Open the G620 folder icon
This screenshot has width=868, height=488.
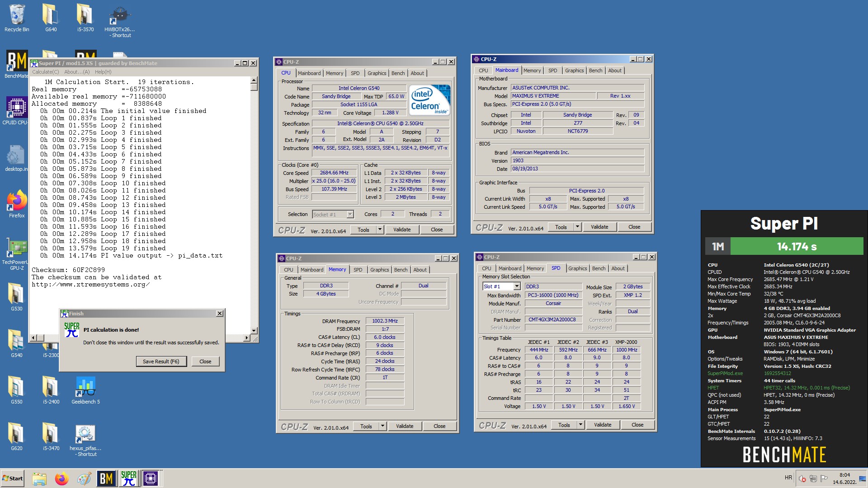pos(17,436)
